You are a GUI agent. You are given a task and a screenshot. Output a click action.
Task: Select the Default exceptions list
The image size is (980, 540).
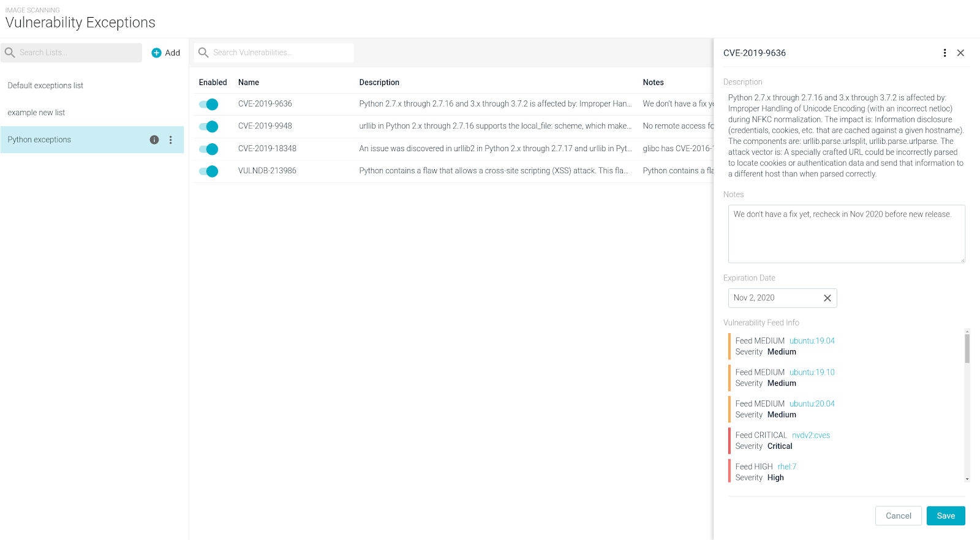(x=92, y=86)
